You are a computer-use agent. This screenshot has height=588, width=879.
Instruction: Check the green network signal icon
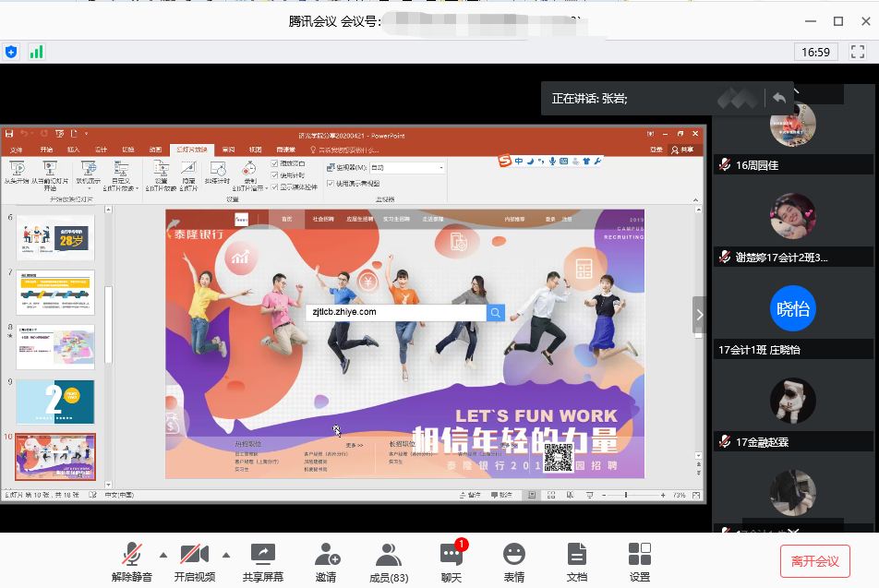[x=36, y=52]
